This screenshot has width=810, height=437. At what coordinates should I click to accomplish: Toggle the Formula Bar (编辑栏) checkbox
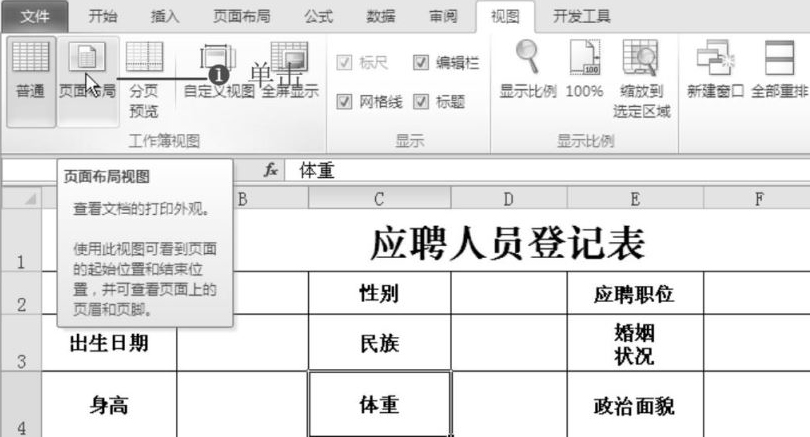[420, 63]
